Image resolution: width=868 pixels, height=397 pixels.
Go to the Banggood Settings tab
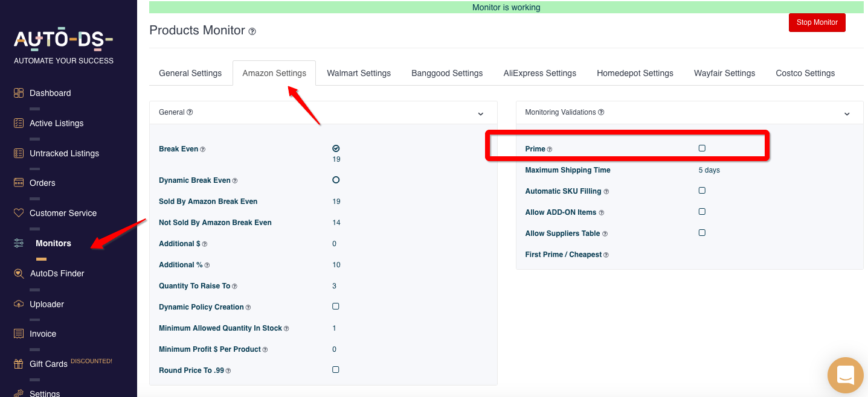447,73
